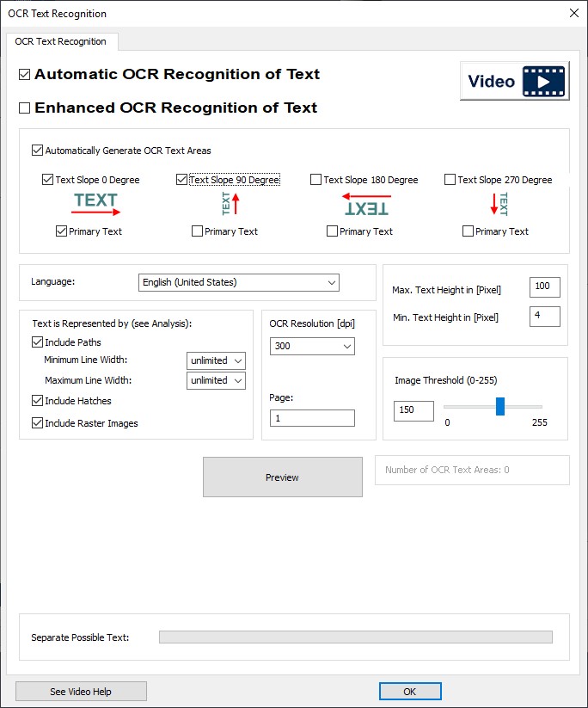
Task: Open the Language dropdown
Action: 238,282
